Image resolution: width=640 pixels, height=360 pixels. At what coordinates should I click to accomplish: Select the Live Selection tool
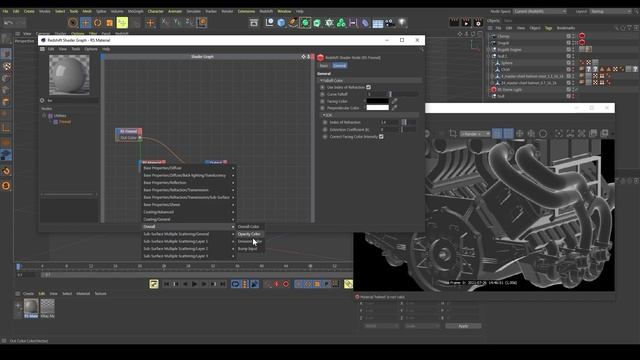pos(73,23)
